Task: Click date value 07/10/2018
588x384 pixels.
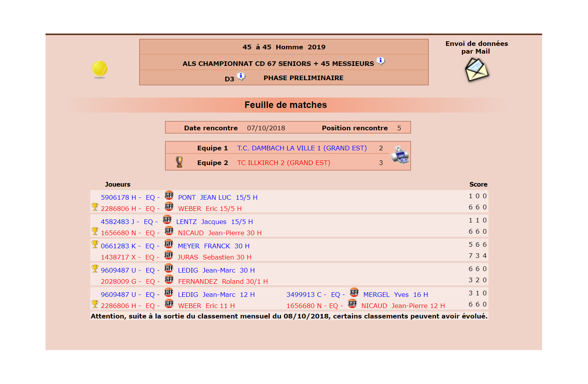Action: 266,128
